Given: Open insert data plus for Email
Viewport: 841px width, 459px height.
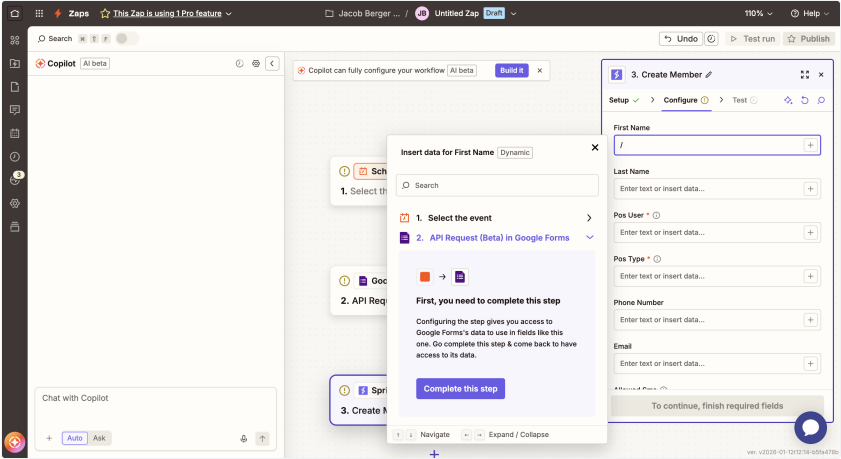Looking at the screenshot, I should 810,364.
